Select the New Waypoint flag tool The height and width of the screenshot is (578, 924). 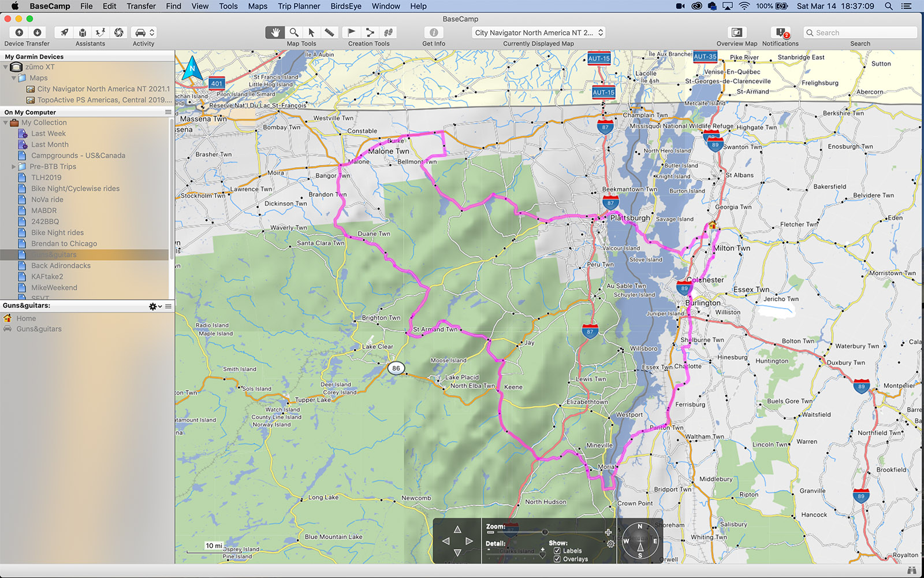[x=351, y=32]
